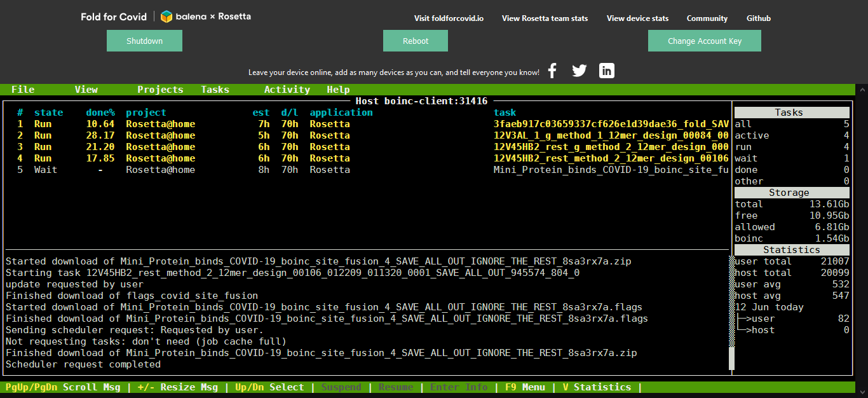
Task: Click greyed Suspend in status bar
Action: coord(341,387)
